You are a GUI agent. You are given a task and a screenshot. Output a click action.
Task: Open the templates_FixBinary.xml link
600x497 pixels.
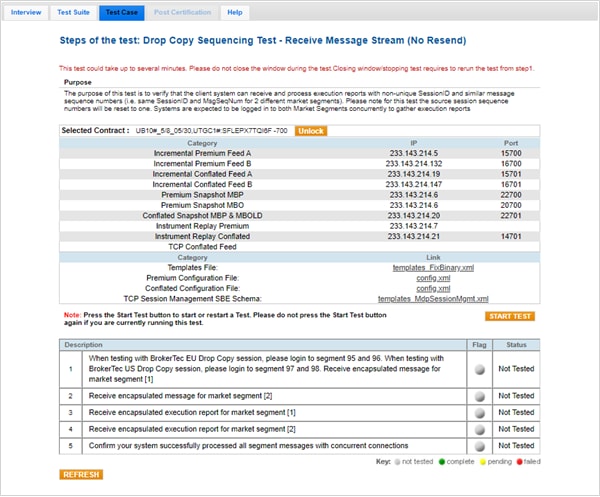pyautogui.click(x=433, y=267)
